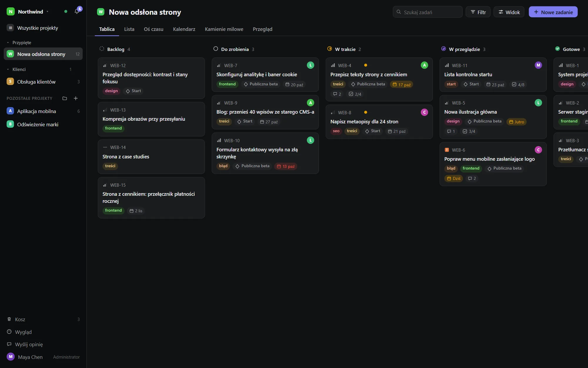This screenshot has height=368, width=588.
Task: Click the W przeglądzie status icon
Action: (443, 49)
